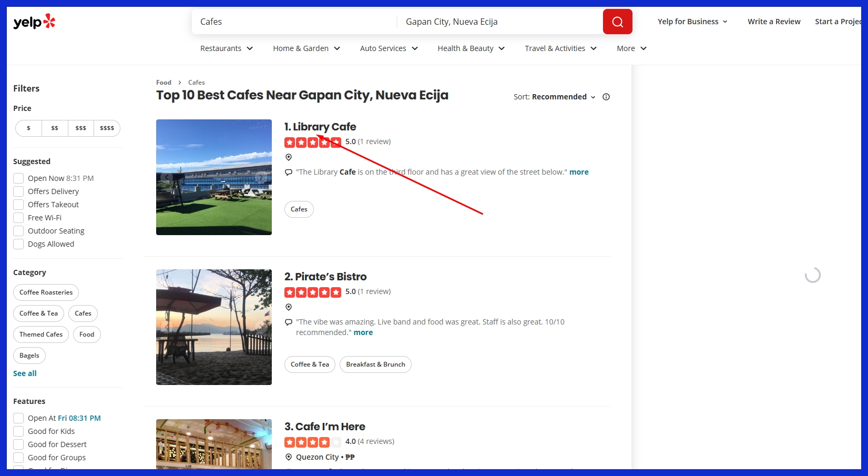Click Cafe I'm Here star rating
This screenshot has width=868, height=476.
click(x=312, y=442)
